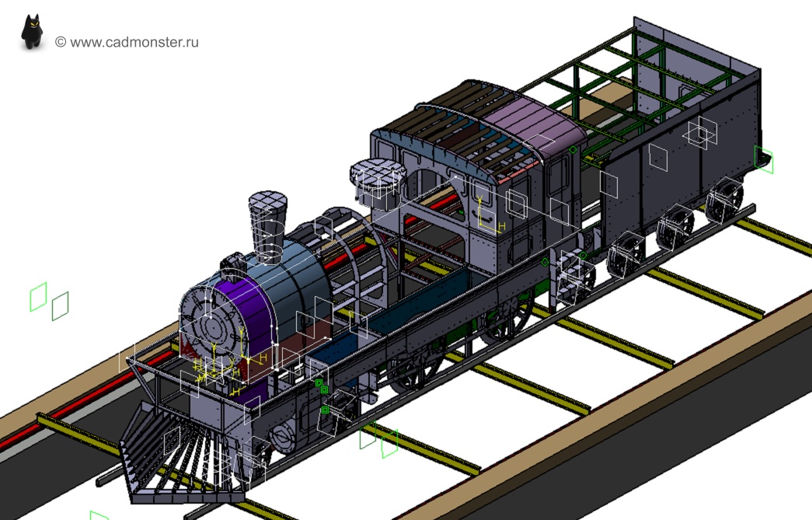812x520 pixels.
Task: Pick the green plane beside tender rear
Action: tap(763, 159)
